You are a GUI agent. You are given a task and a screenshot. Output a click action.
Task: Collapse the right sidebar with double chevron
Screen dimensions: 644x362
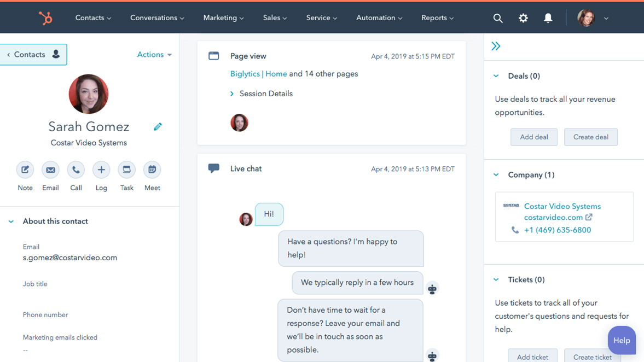pos(496,46)
